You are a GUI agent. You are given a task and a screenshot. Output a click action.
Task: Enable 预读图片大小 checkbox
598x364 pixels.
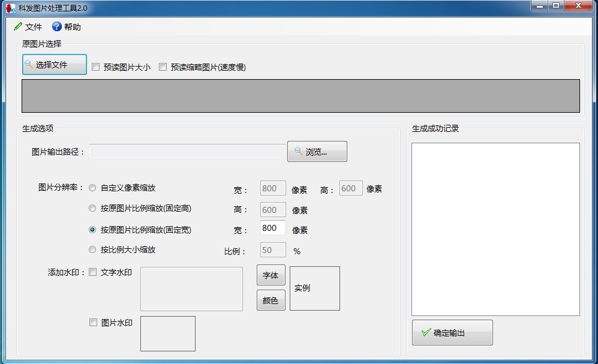(96, 67)
